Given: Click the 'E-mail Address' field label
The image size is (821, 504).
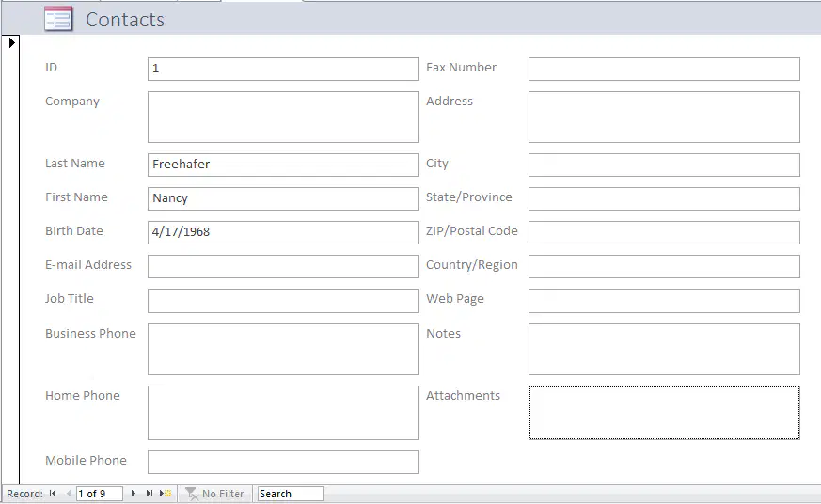Looking at the screenshot, I should pyautogui.click(x=88, y=265).
